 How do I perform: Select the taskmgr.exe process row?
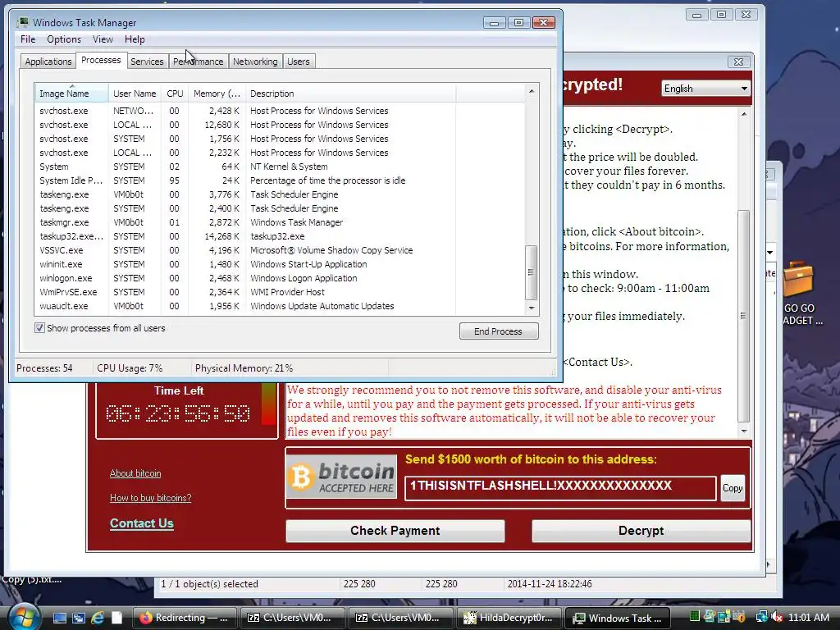tap(280, 222)
